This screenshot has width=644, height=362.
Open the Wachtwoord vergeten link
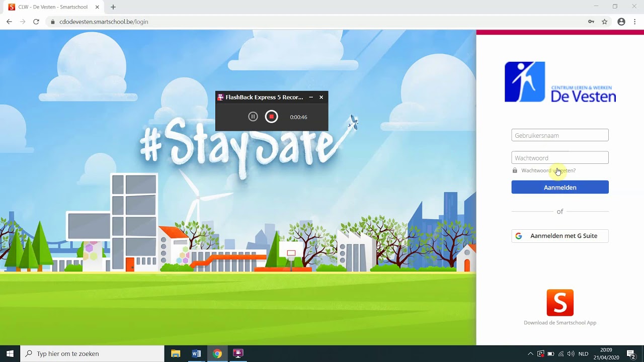click(x=548, y=170)
